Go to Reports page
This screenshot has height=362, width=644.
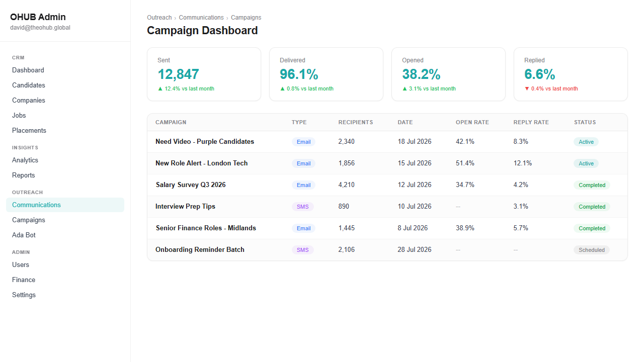(x=65, y=175)
